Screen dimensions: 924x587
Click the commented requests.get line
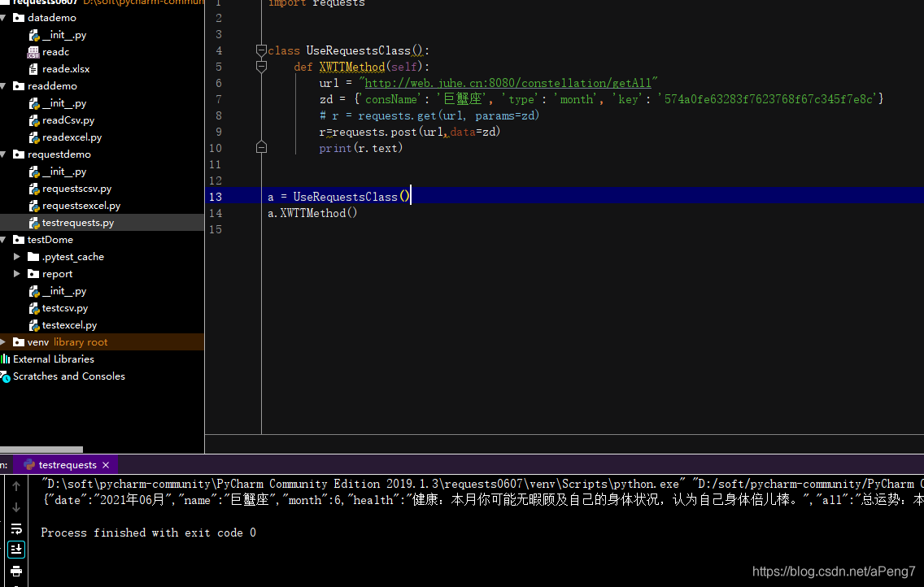429,115
